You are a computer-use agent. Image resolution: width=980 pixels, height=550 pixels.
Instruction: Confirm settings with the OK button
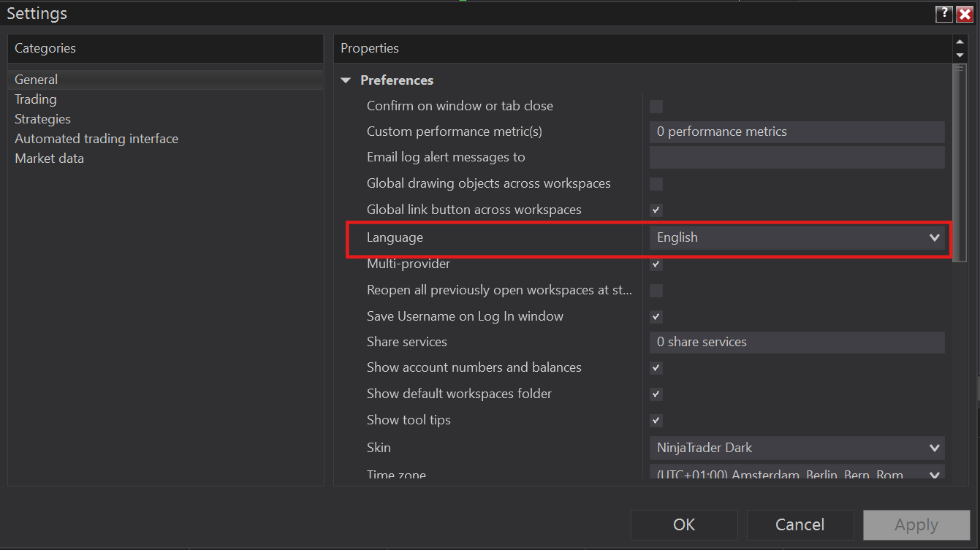(683, 524)
